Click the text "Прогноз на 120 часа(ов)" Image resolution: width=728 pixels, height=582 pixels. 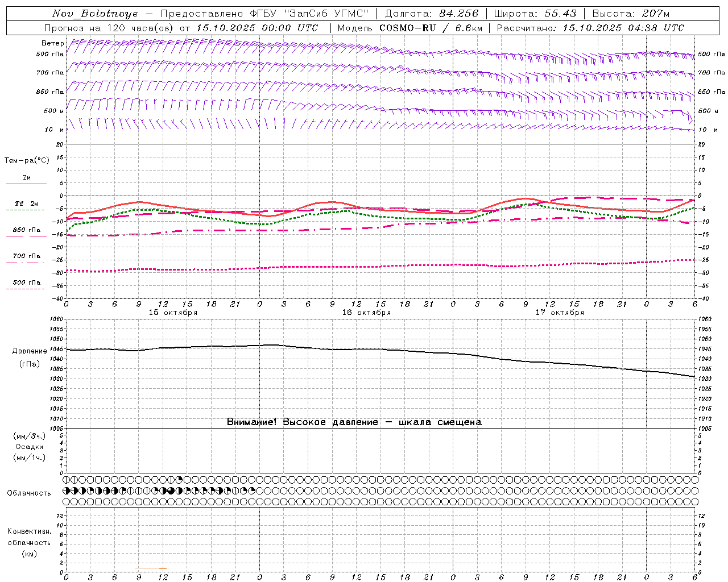pyautogui.click(x=110, y=28)
